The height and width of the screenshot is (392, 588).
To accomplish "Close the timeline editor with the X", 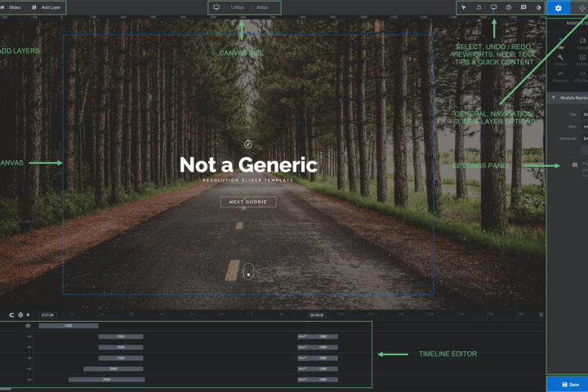I will point(541,314).
